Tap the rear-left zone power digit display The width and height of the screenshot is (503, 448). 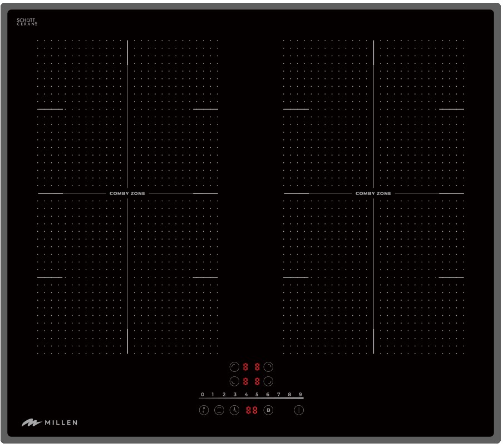(x=245, y=367)
